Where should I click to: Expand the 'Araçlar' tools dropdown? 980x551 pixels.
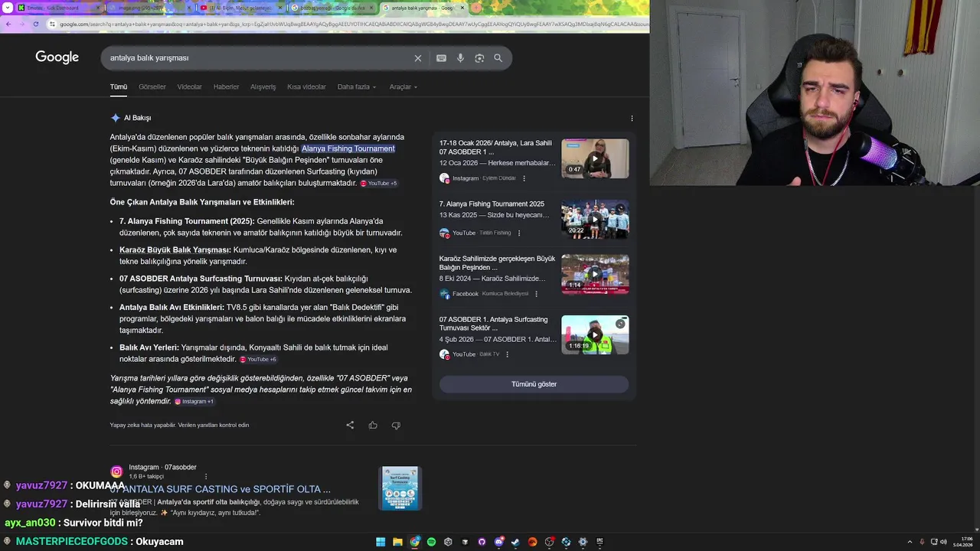[403, 87]
